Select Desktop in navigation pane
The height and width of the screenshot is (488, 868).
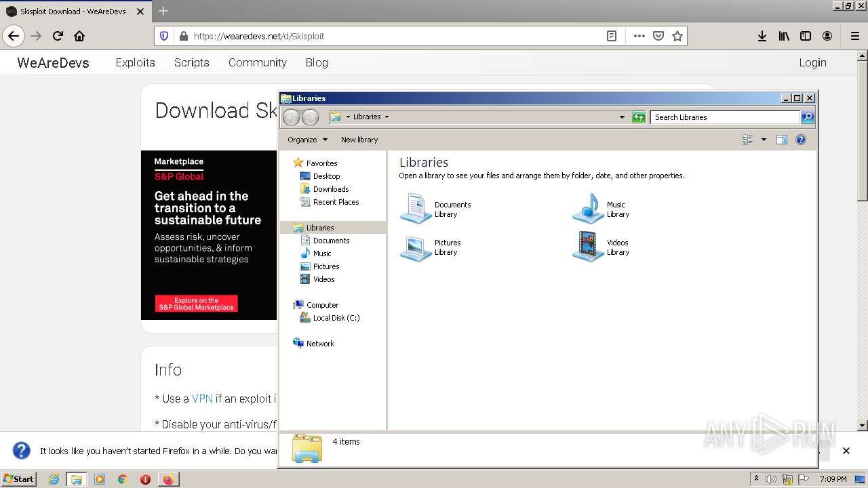pyautogui.click(x=326, y=176)
